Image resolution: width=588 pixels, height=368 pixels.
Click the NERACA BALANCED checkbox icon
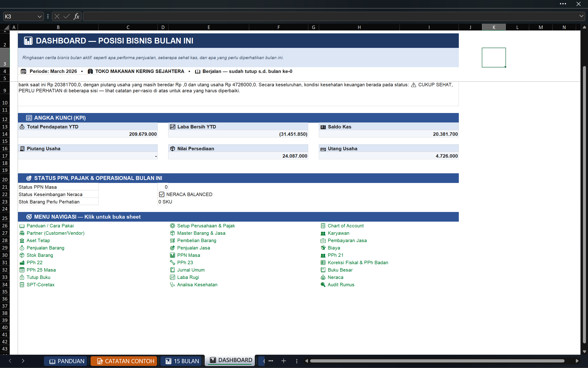click(x=162, y=194)
